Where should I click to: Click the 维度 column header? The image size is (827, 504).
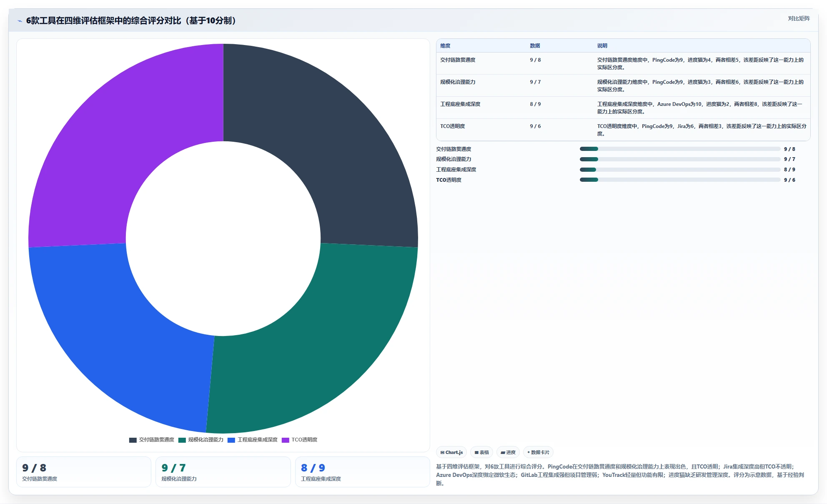click(446, 46)
